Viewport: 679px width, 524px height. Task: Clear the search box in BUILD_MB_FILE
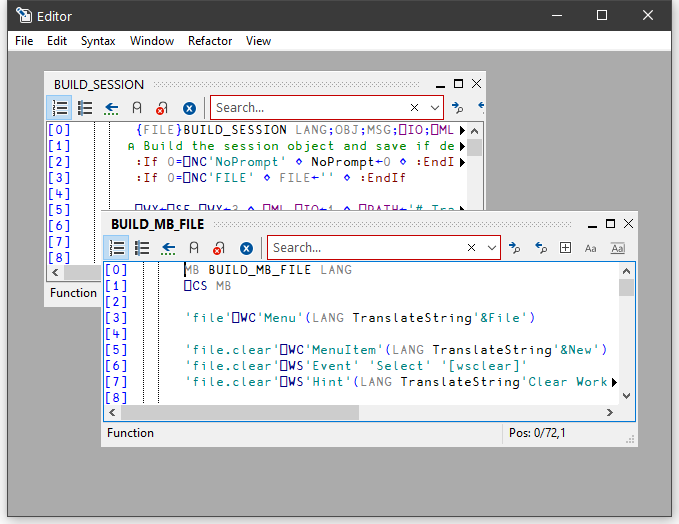pyautogui.click(x=471, y=248)
